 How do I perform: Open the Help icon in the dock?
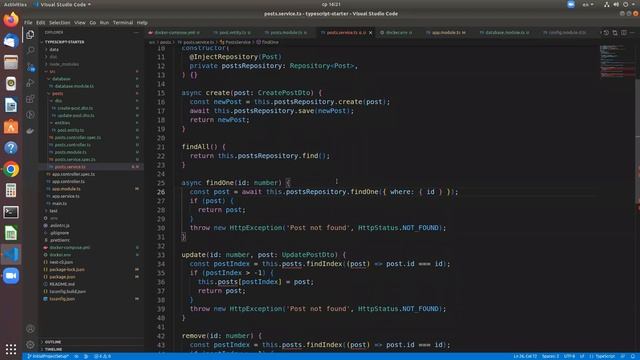coord(11,148)
